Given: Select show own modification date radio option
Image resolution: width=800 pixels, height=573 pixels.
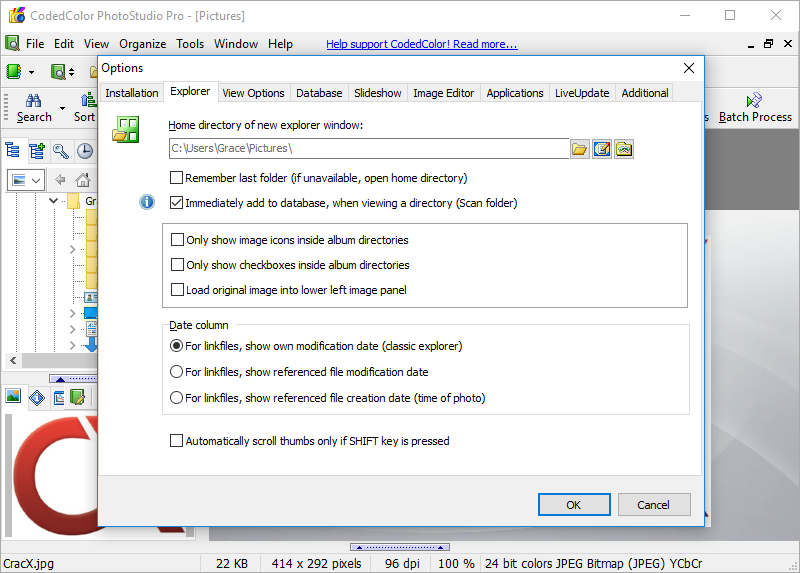Looking at the screenshot, I should point(176,346).
